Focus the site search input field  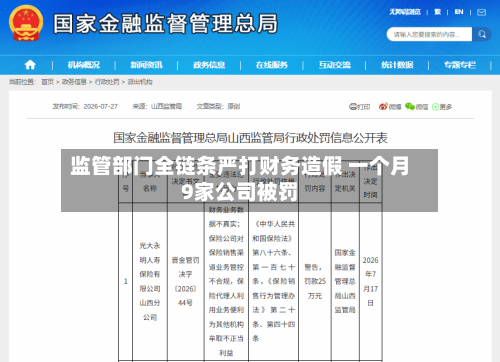[429, 34]
